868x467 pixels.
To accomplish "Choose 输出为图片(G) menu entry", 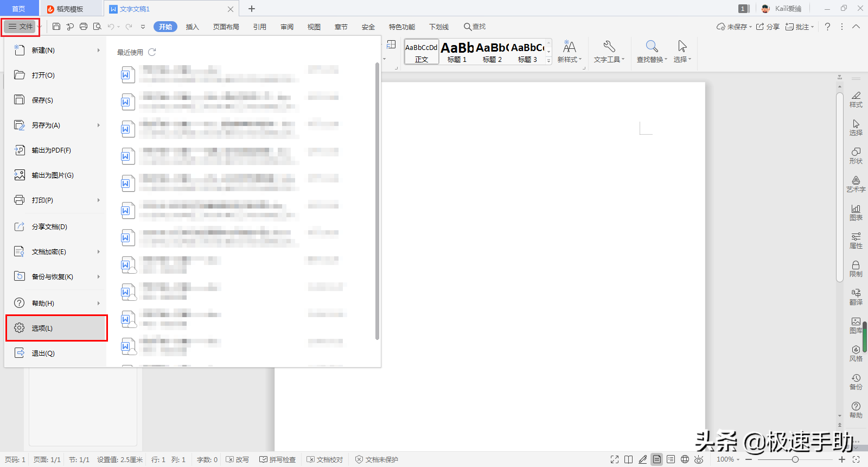I will tap(55, 175).
